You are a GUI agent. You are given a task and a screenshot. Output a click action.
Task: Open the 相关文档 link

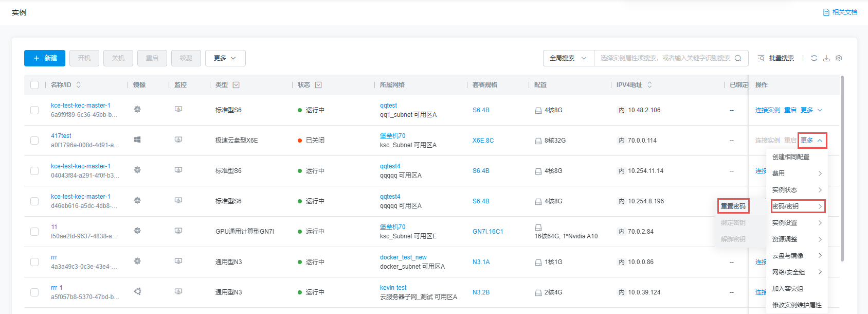pyautogui.click(x=841, y=12)
